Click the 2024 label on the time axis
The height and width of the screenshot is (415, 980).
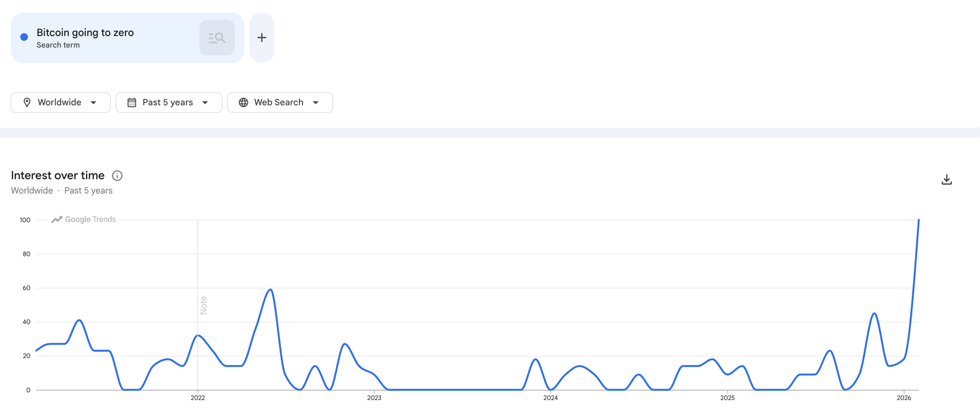[550, 398]
